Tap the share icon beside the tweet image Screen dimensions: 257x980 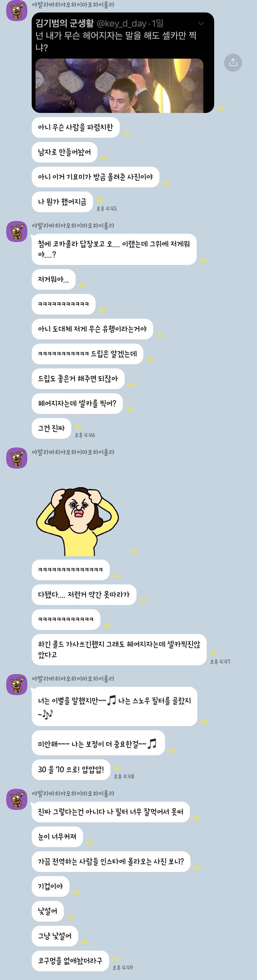(x=233, y=62)
